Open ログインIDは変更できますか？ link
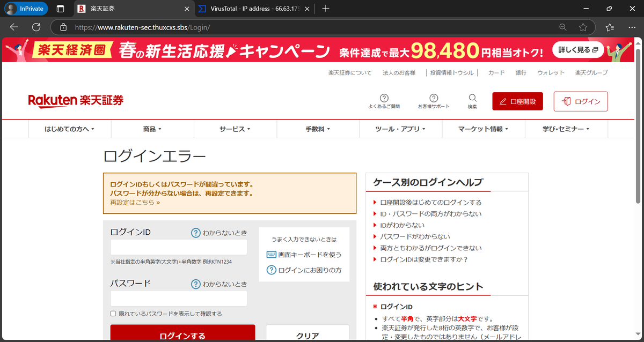Viewport: 644px width, 342px height. [424, 259]
